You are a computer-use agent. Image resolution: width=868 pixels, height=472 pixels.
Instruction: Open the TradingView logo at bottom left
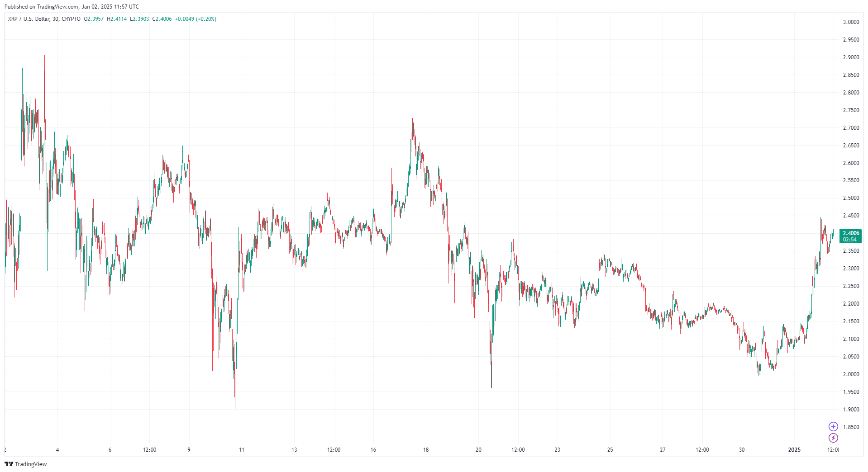(x=26, y=464)
